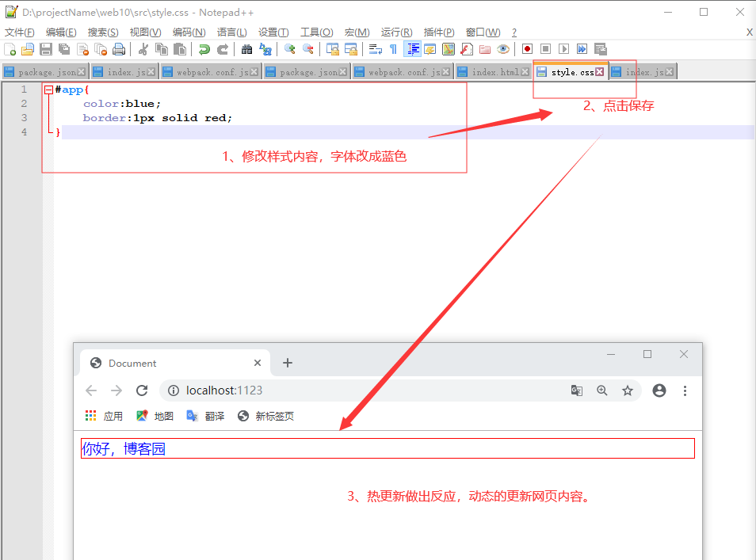756x560 pixels.
Task: Play back the recorded macro
Action: click(563, 49)
